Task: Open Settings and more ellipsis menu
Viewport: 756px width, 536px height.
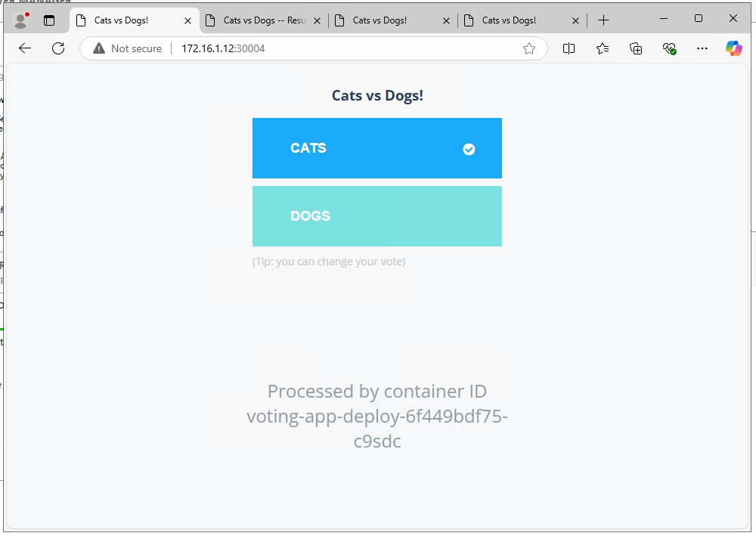Action: (702, 48)
